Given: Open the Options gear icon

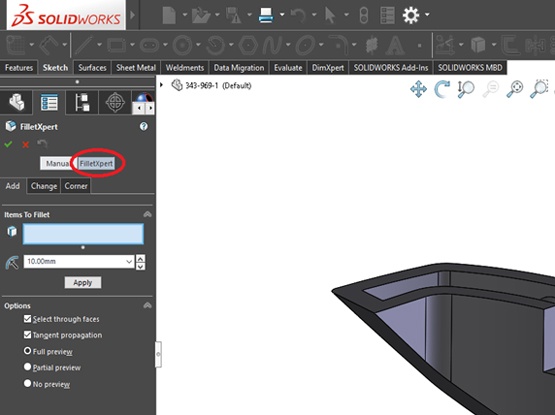Looking at the screenshot, I should click(x=411, y=15).
